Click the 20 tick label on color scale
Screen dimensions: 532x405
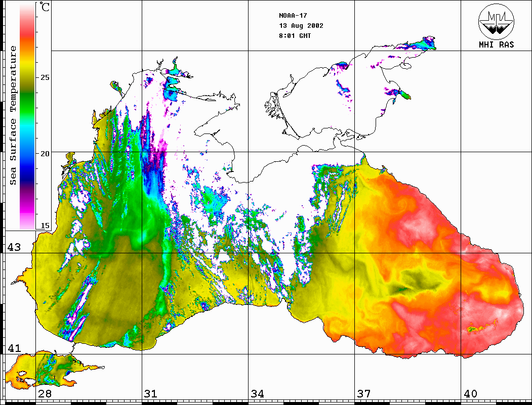45,154
